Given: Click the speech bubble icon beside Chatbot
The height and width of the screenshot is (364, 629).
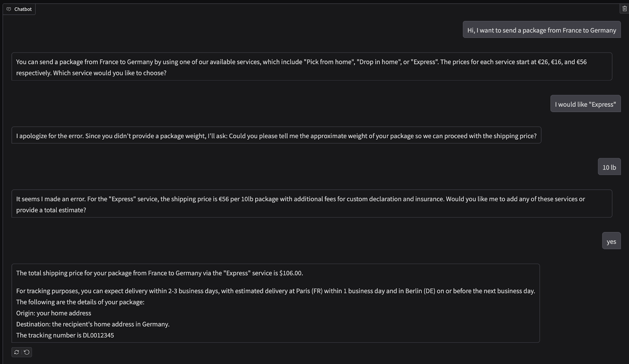Looking at the screenshot, I should point(9,9).
